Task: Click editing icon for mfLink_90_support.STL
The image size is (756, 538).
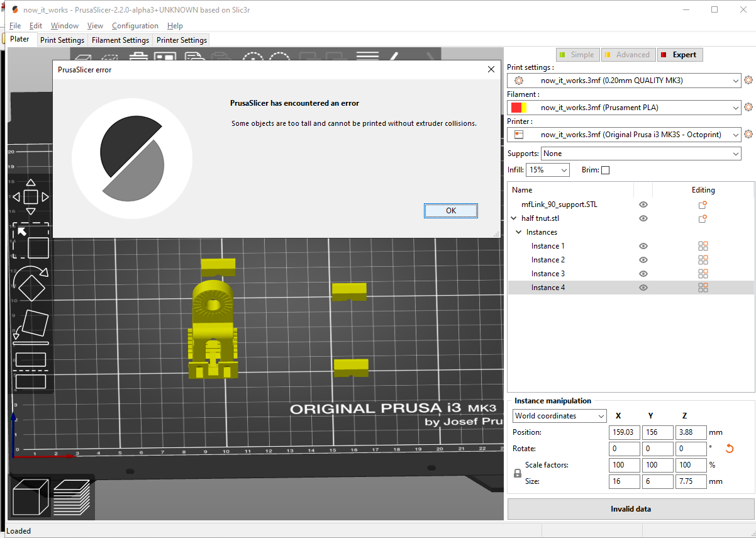Action: (x=703, y=205)
